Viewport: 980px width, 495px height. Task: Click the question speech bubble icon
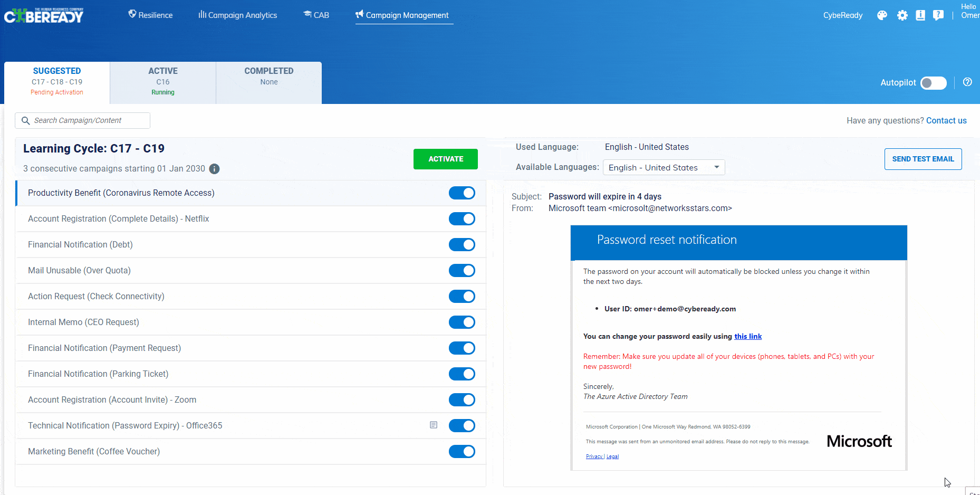coord(938,15)
